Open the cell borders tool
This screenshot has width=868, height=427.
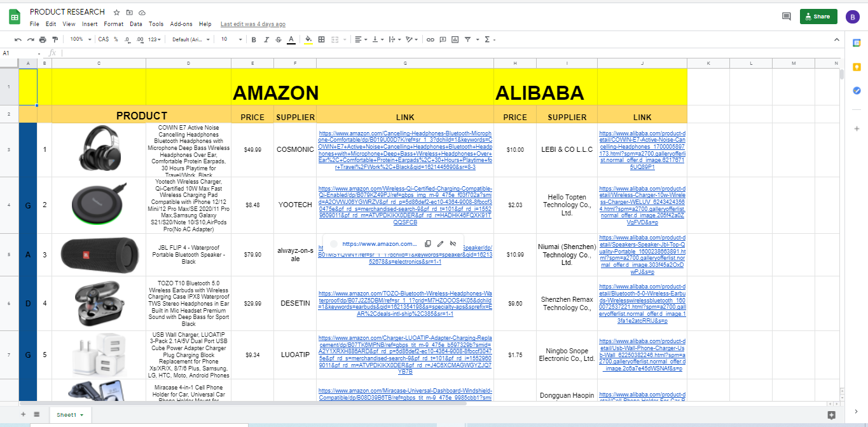(x=322, y=39)
